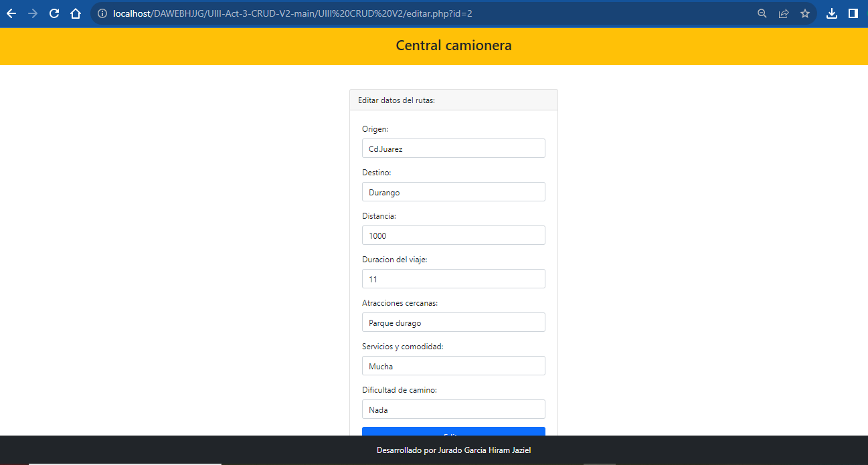The image size is (868, 465).
Task: Open the page zoom magnifier icon
Action: click(x=762, y=13)
